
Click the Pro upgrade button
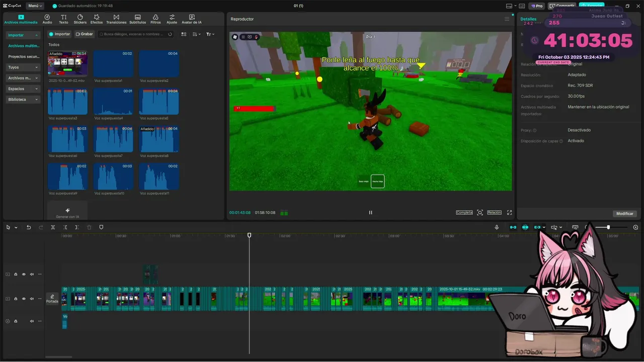coord(536,6)
